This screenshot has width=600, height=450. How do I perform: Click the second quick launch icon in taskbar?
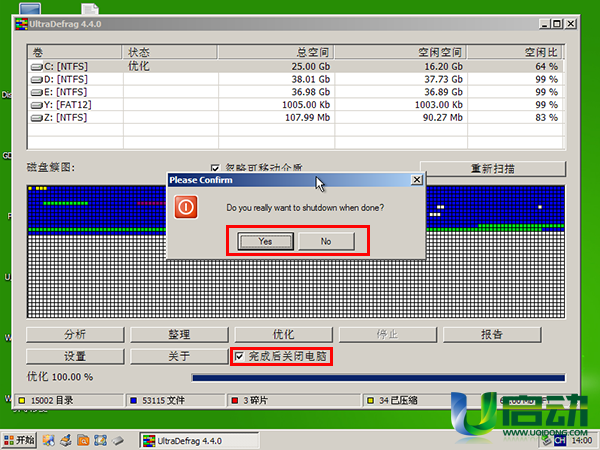click(66, 440)
